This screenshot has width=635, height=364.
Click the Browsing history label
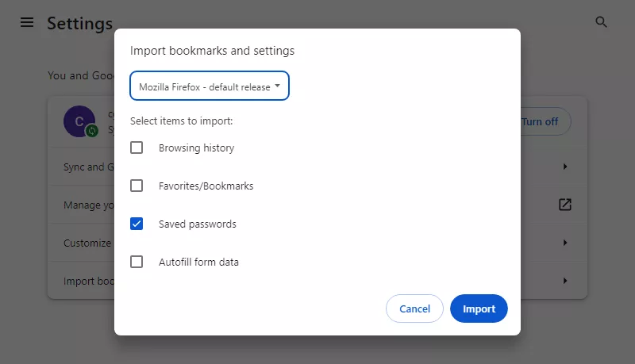196,148
